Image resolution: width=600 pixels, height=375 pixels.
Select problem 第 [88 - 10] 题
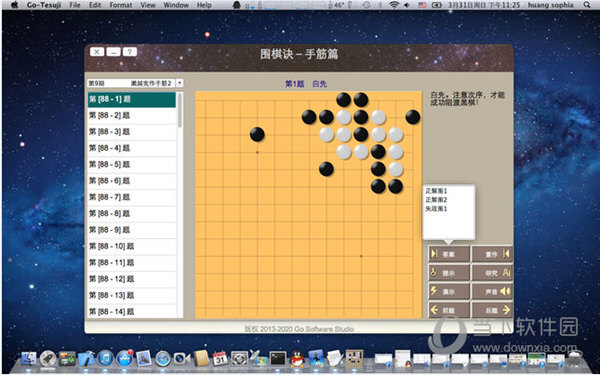132,246
